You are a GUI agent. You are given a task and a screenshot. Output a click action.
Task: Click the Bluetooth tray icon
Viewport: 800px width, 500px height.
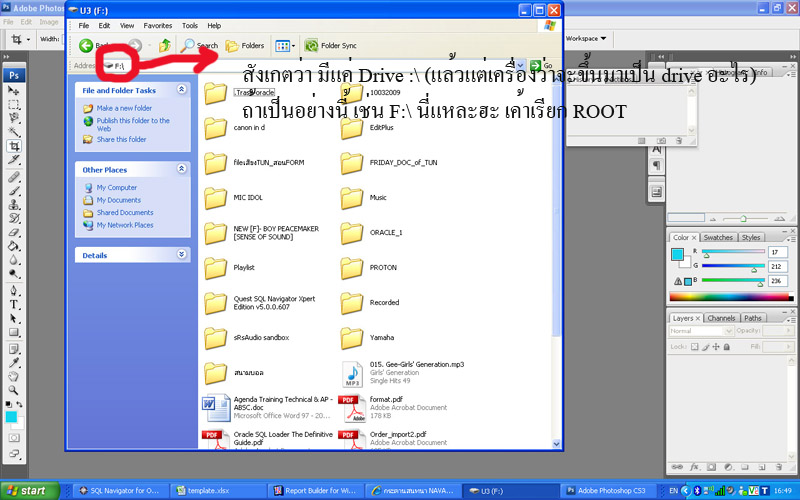click(697, 491)
